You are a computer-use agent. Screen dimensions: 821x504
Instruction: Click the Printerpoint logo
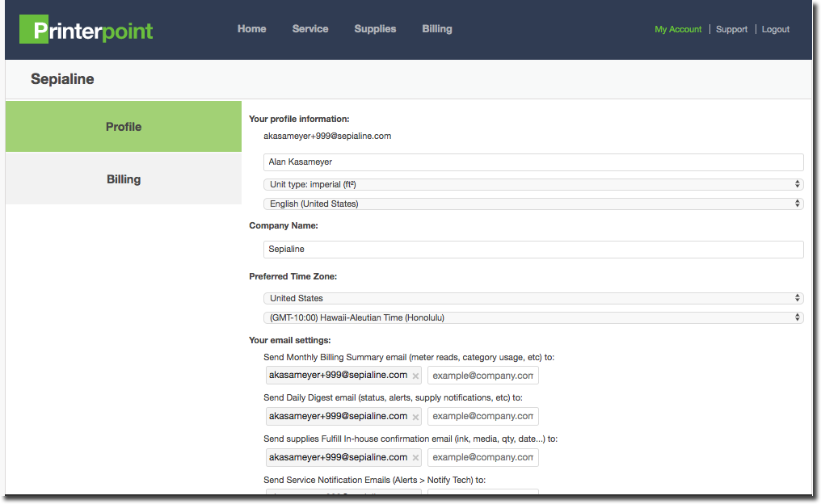click(86, 29)
